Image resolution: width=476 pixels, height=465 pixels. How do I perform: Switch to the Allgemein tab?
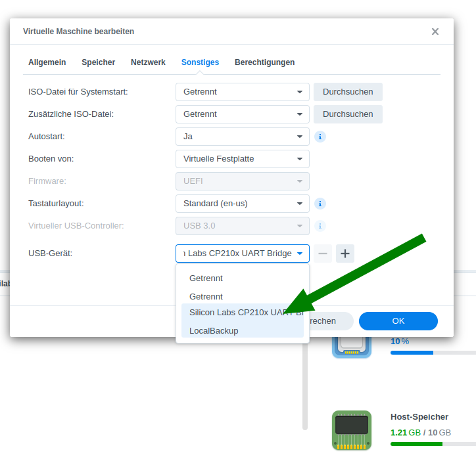(x=47, y=62)
